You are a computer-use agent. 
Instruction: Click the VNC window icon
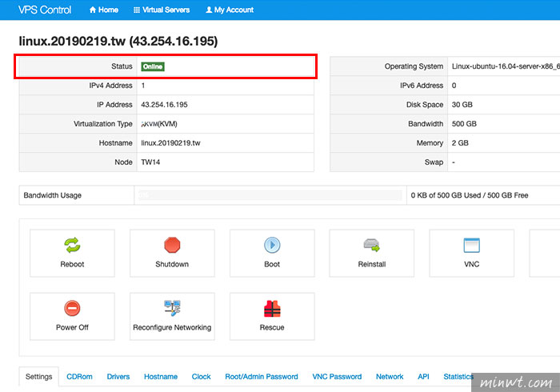471,245
